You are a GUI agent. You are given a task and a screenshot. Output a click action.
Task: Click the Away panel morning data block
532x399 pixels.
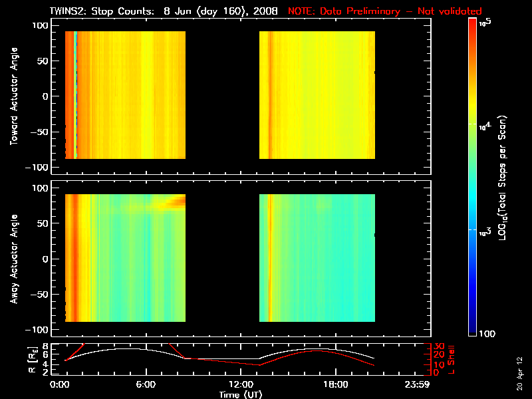click(x=125, y=258)
